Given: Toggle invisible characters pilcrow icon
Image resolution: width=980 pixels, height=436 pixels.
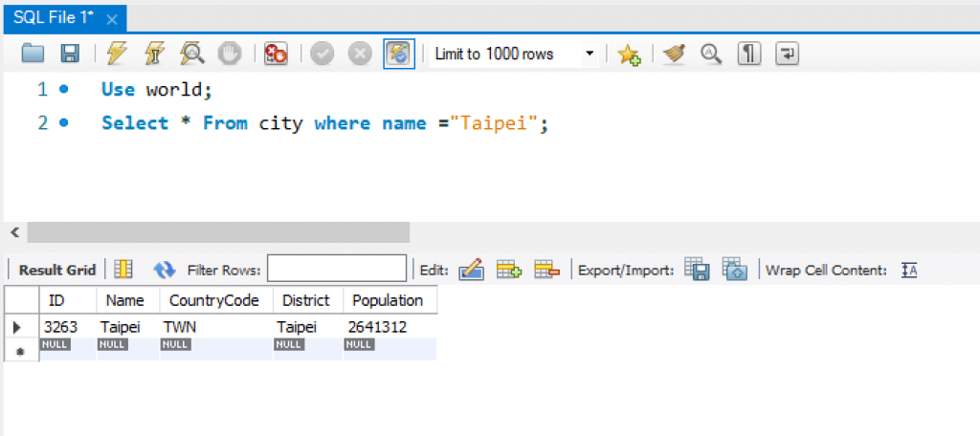Looking at the screenshot, I should tap(748, 54).
